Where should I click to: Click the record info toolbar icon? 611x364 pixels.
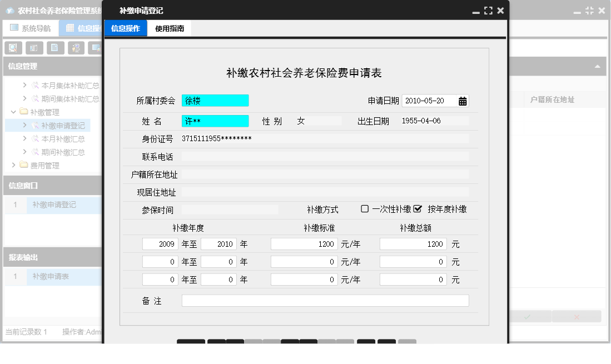click(x=34, y=48)
